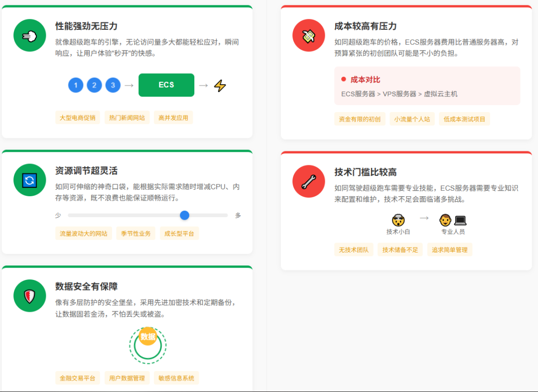Click the 高并发应用 tag
The width and height of the screenshot is (538, 392).
pos(173,118)
